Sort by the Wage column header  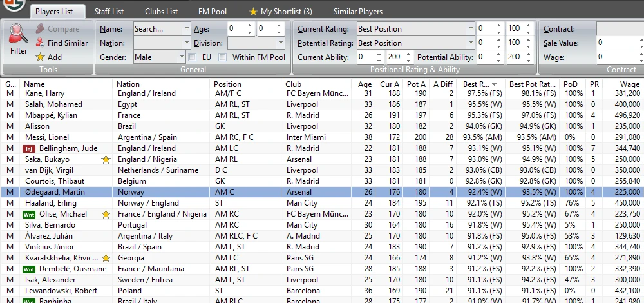tap(621, 84)
